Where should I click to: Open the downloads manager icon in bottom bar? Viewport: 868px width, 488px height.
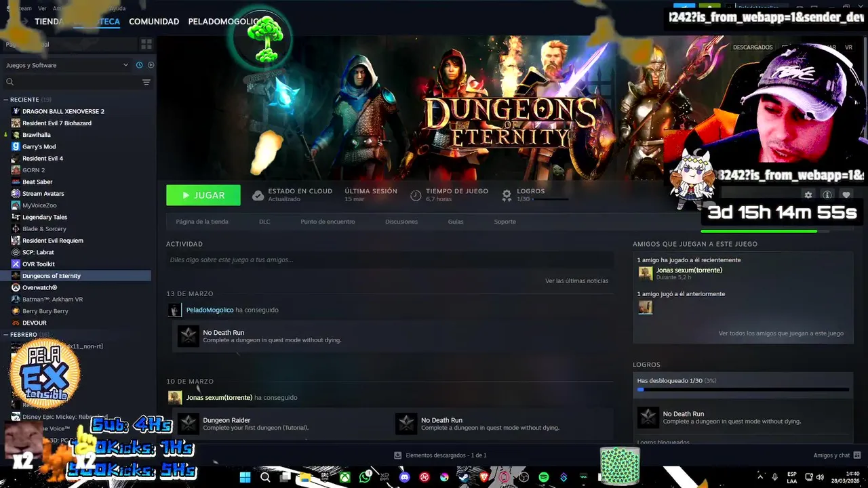click(x=398, y=455)
